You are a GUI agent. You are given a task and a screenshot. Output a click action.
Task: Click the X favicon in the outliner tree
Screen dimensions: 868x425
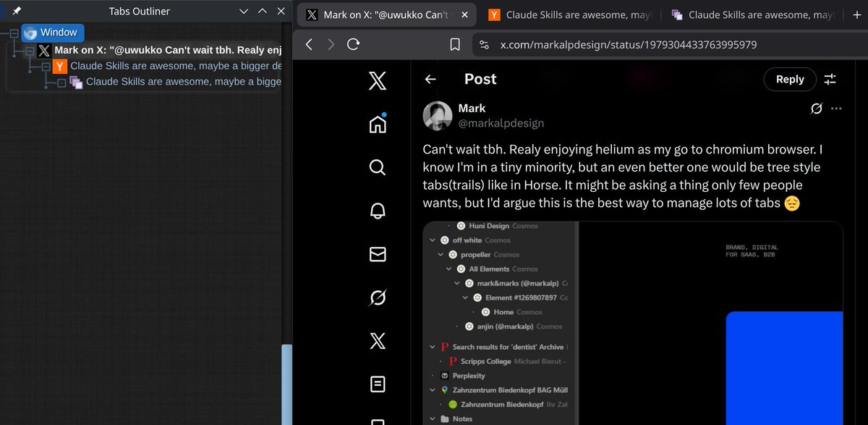[x=45, y=51]
